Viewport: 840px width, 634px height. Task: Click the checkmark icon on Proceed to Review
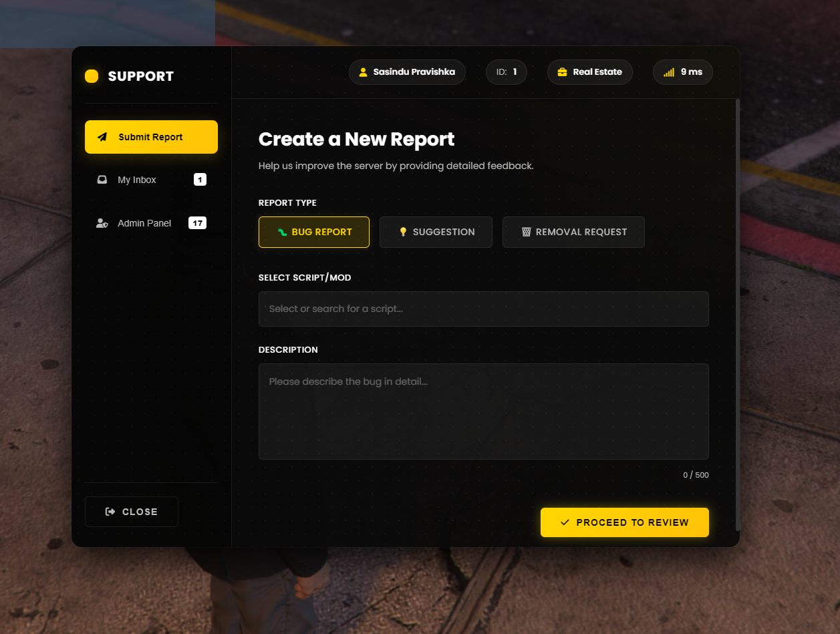pyautogui.click(x=565, y=522)
